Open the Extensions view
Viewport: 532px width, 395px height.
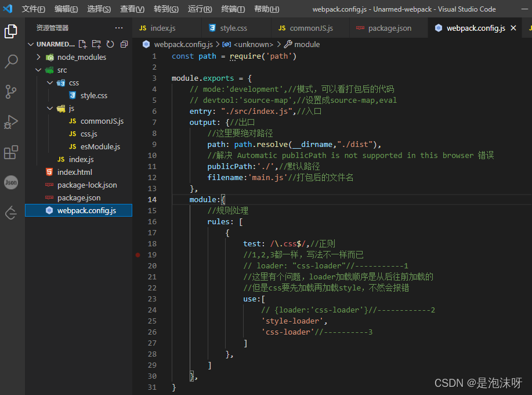[12, 152]
